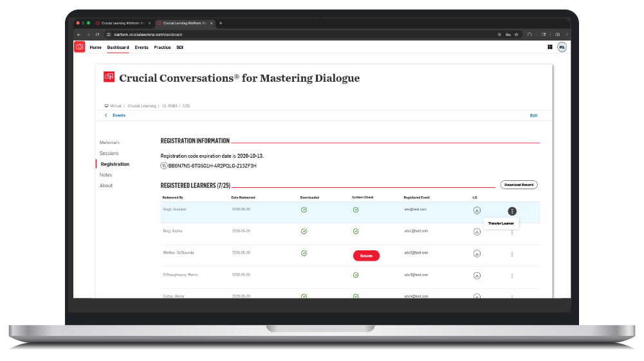
Task: Click the browser back arrow
Action: (79, 35)
